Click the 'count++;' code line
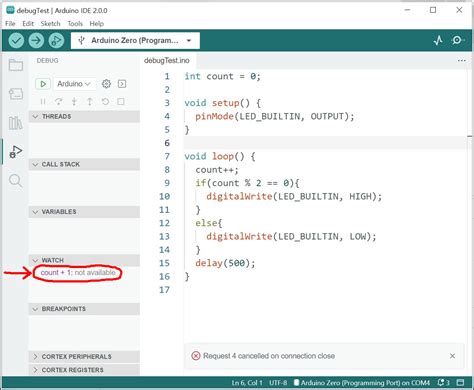 pyautogui.click(x=217, y=170)
